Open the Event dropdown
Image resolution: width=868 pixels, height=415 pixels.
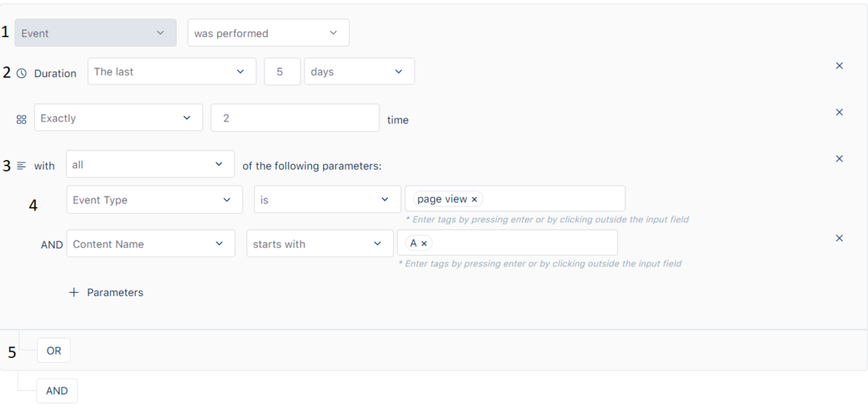click(x=96, y=33)
